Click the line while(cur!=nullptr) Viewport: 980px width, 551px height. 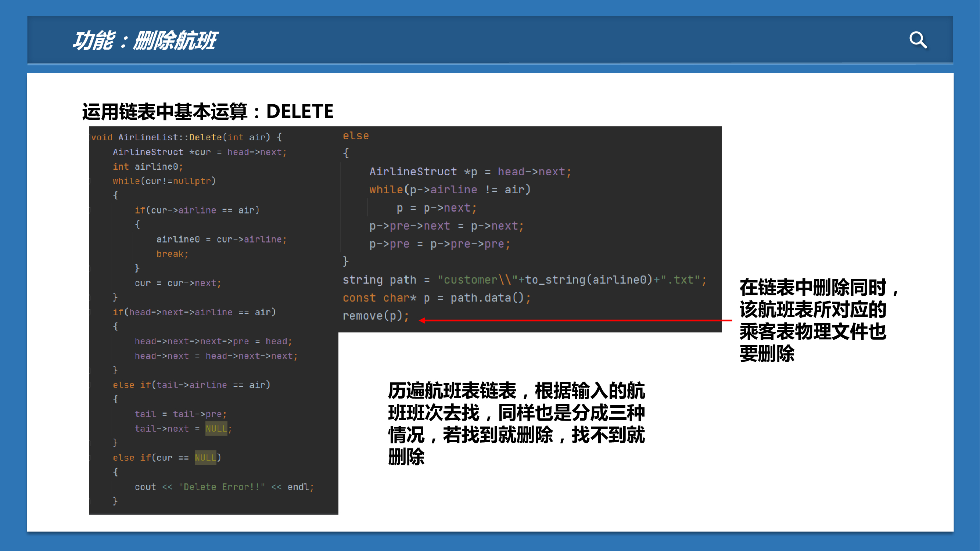tap(164, 181)
